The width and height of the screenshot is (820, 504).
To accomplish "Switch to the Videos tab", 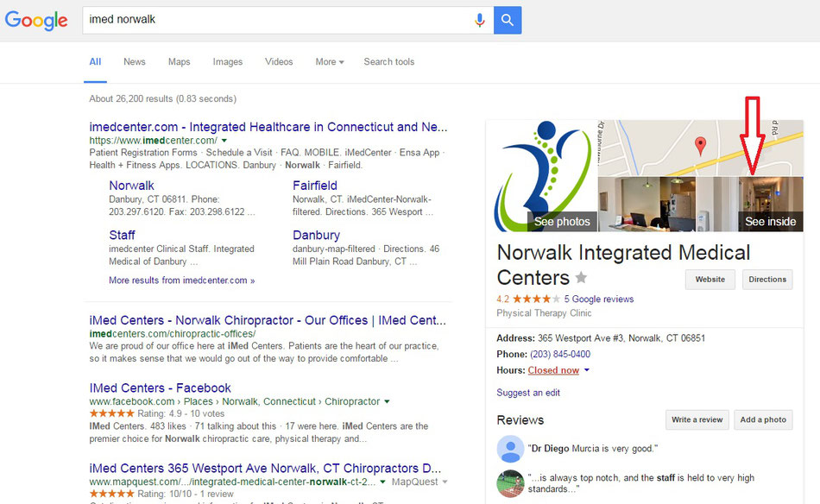I will 279,61.
